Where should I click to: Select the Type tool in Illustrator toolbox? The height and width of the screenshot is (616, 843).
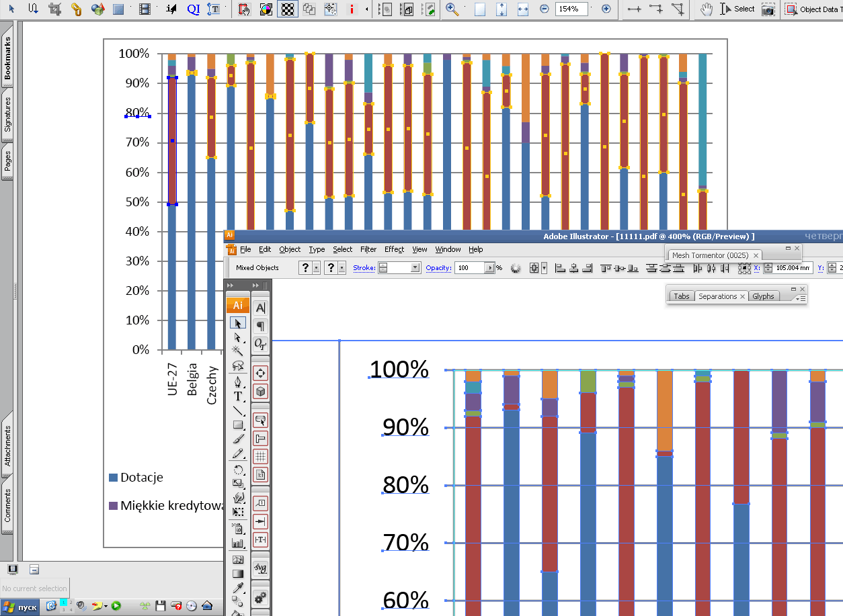pos(237,396)
